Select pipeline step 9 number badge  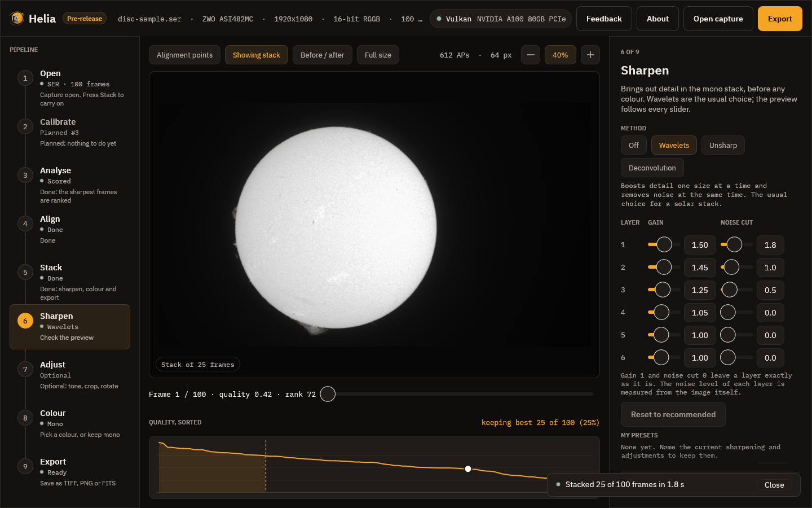[x=25, y=466]
